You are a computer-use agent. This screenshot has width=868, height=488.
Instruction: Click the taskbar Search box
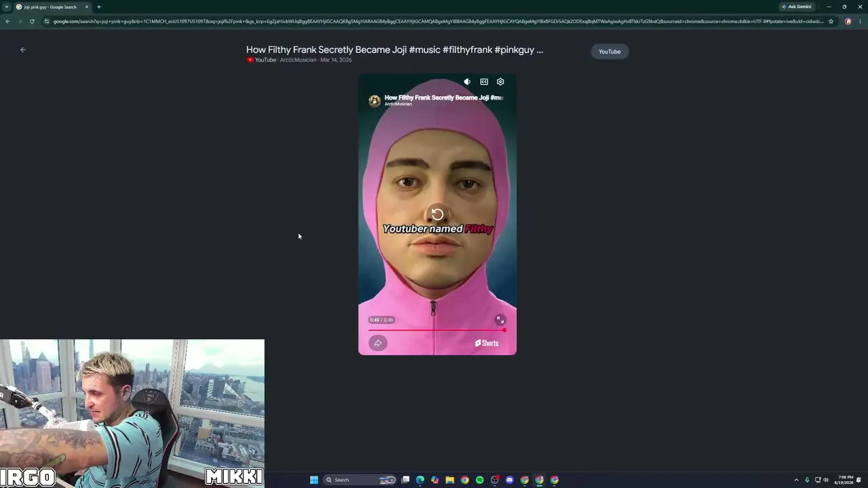(359, 480)
